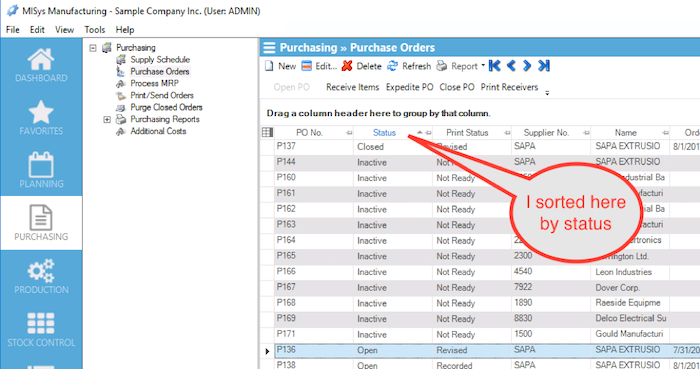
Task: Sort by the Print Status column header
Action: [467, 133]
